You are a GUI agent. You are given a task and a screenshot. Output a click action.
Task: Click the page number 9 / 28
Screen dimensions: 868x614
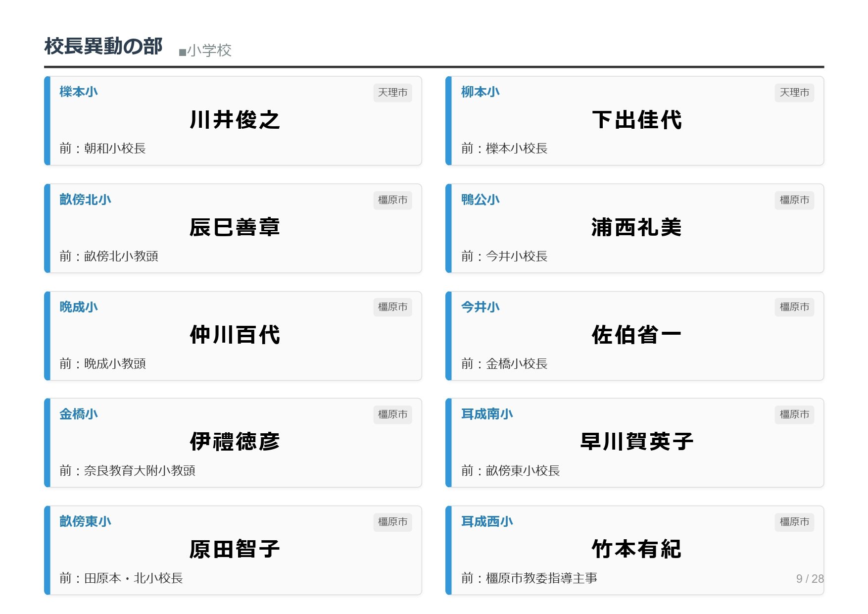(809, 579)
